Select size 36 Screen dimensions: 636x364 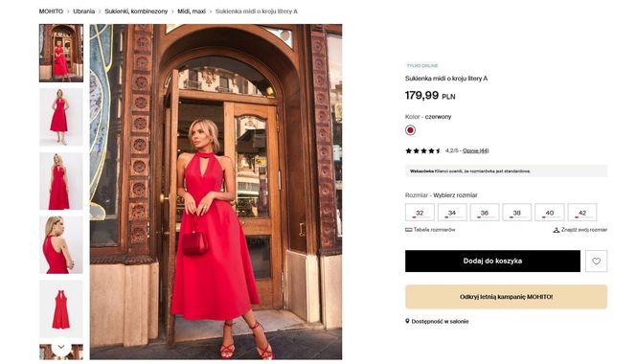tap(485, 213)
